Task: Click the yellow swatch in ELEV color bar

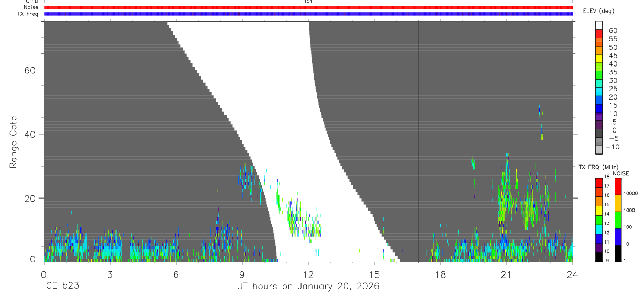Action: tap(599, 58)
